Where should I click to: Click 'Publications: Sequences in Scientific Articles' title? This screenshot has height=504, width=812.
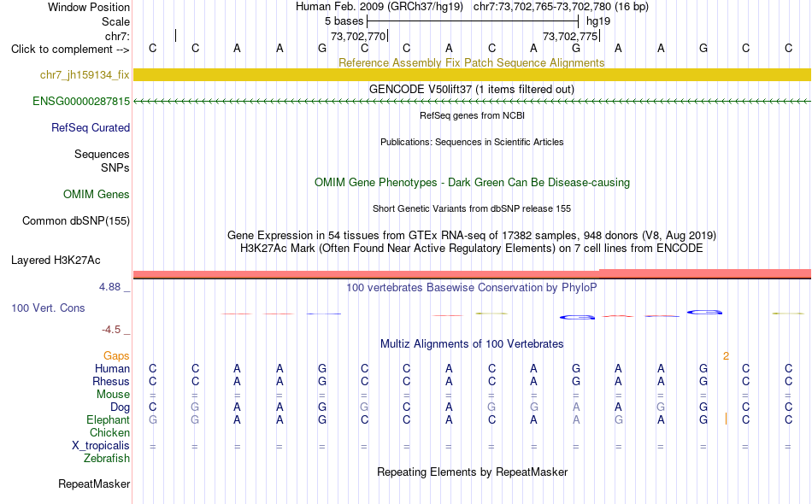(x=472, y=142)
